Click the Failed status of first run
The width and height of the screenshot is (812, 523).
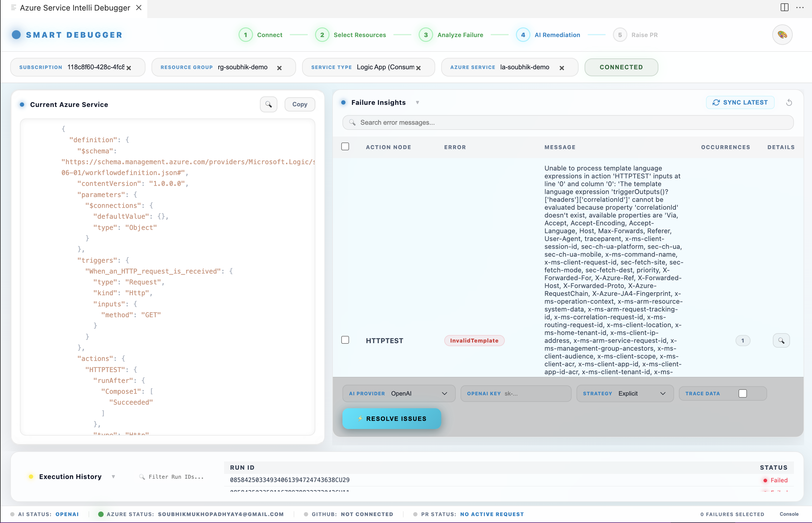coord(775,480)
